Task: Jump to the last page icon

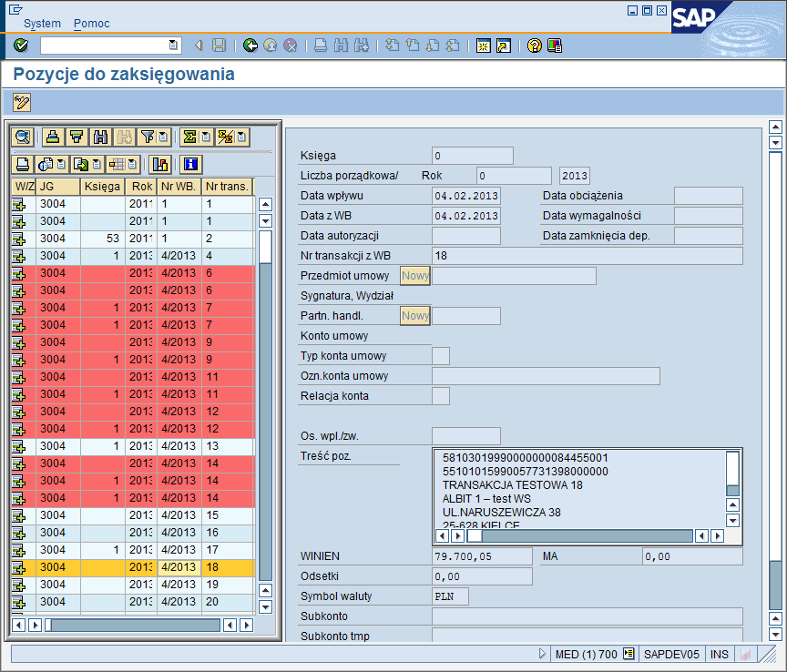Action: click(x=452, y=46)
